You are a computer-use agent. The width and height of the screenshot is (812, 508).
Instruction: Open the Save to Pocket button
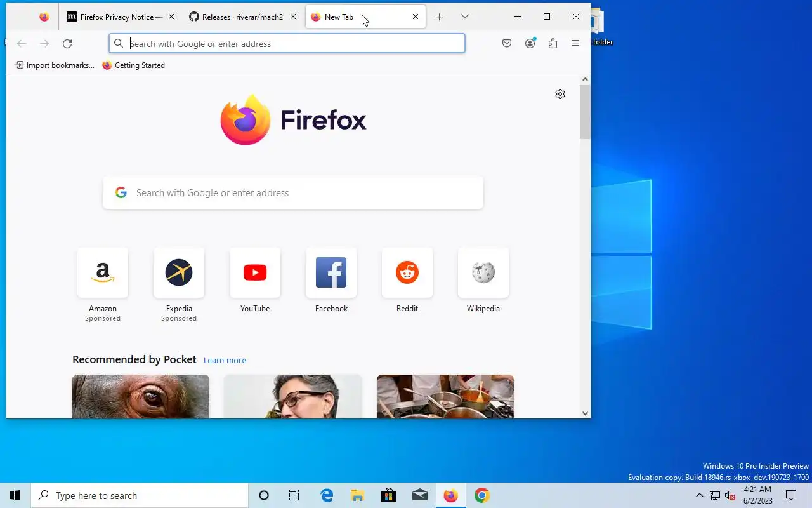pyautogui.click(x=507, y=44)
